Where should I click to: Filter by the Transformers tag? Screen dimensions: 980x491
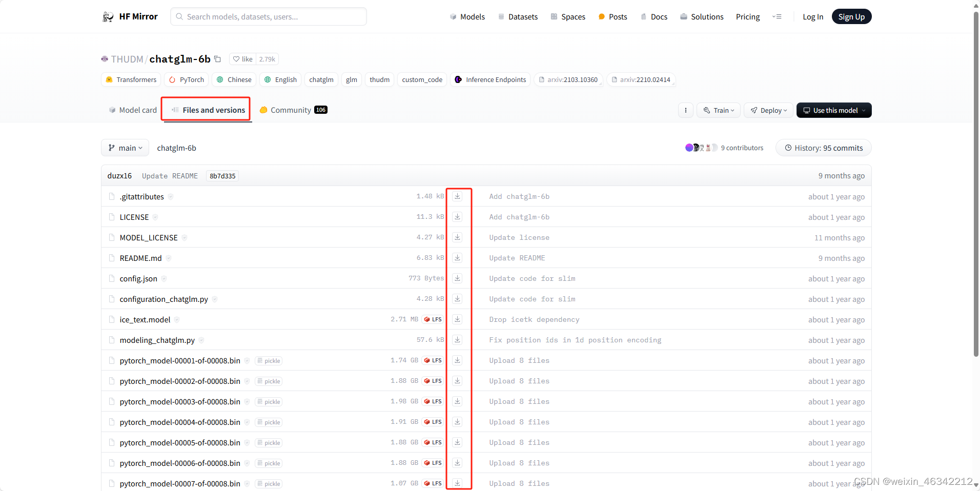coord(131,79)
